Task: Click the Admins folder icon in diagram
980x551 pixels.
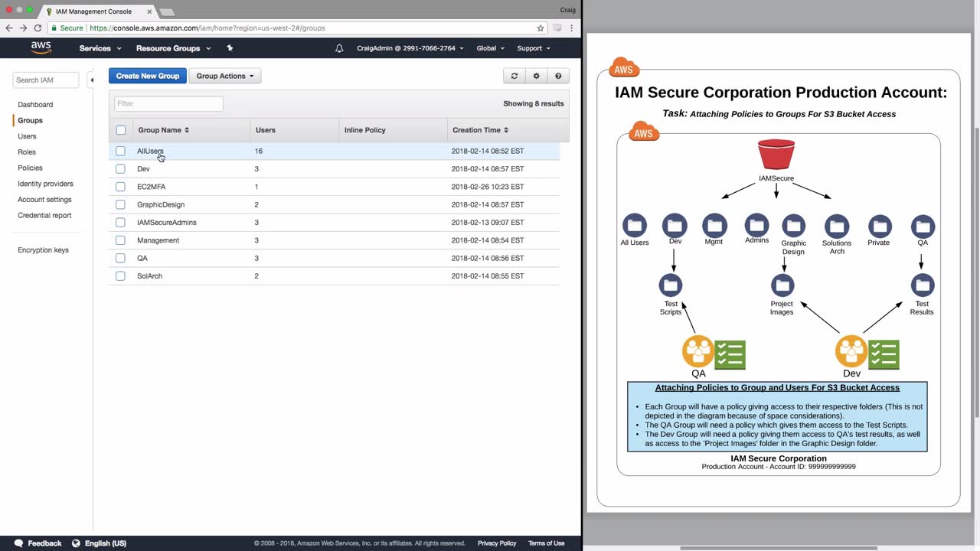Action: click(x=756, y=225)
